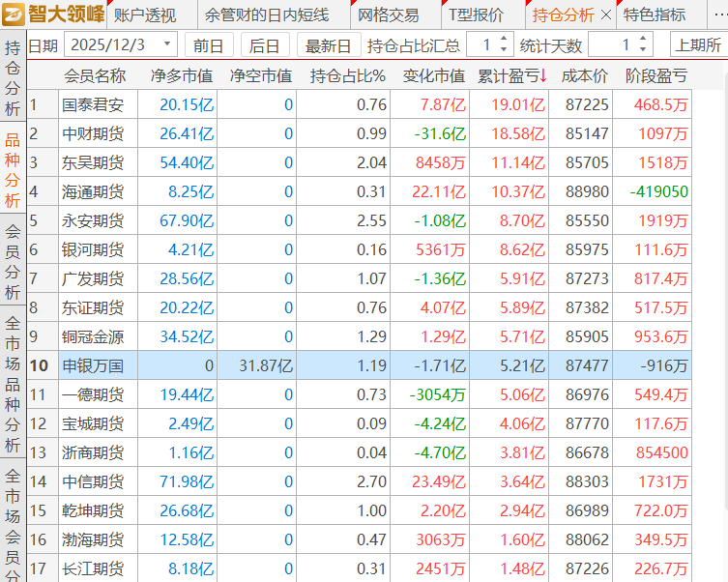Select the 海通期货 member cell
This screenshot has width=728, height=582.
[x=98, y=191]
